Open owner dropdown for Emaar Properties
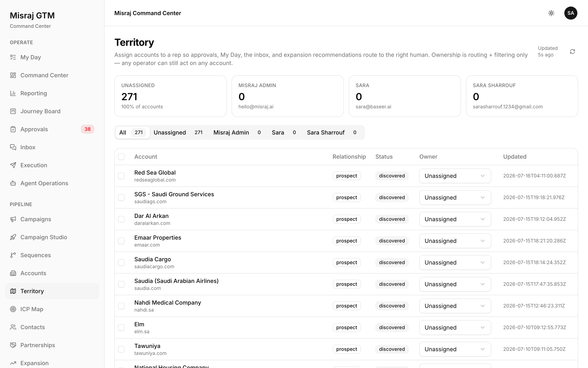 point(455,241)
